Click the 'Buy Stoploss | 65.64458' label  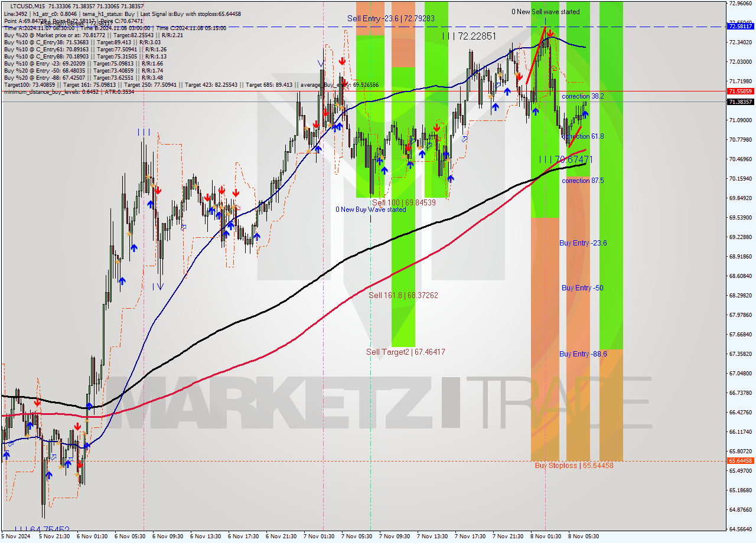coord(574,466)
